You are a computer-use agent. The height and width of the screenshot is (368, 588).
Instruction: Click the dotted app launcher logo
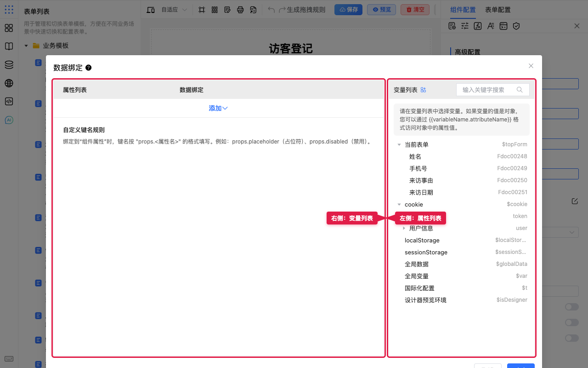[9, 10]
